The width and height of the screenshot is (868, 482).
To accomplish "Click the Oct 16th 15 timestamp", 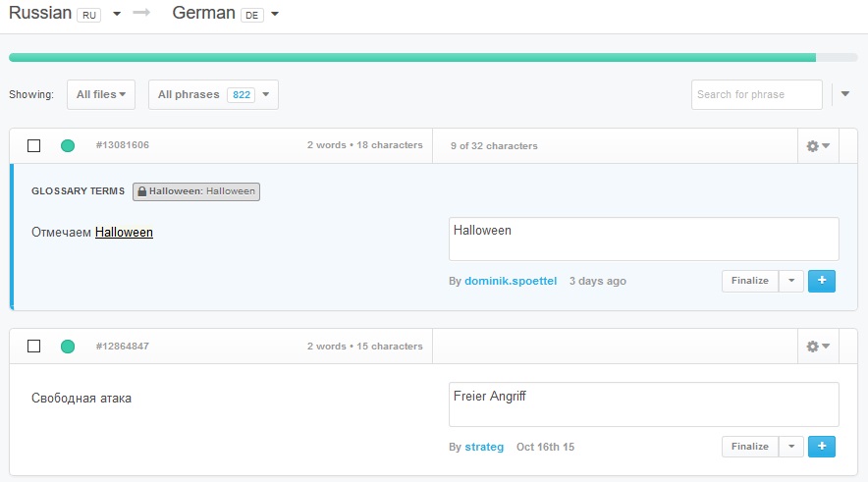I will 545,447.
